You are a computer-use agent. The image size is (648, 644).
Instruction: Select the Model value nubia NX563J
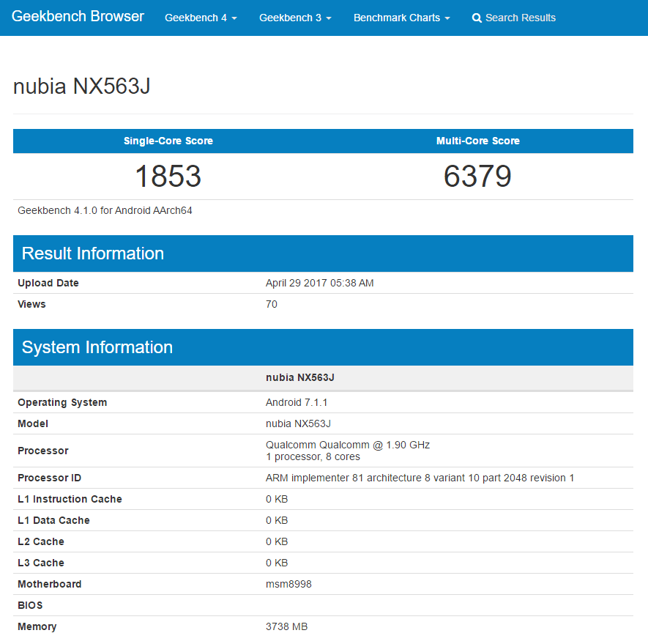tap(299, 423)
